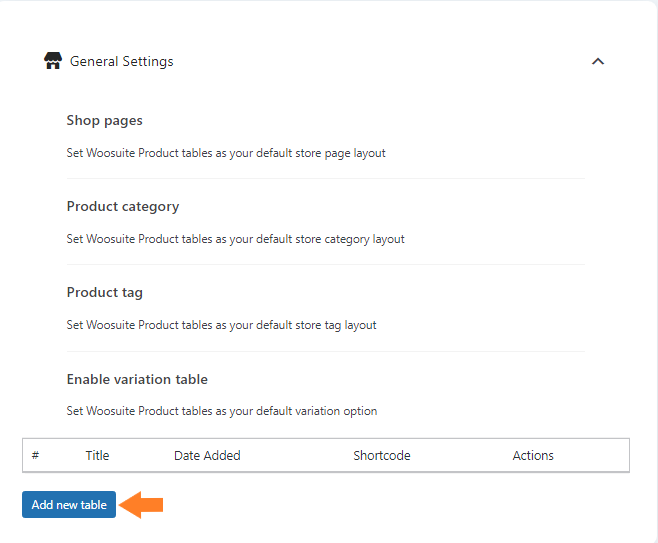
Task: Click the Shortcode column header
Action: coord(382,455)
